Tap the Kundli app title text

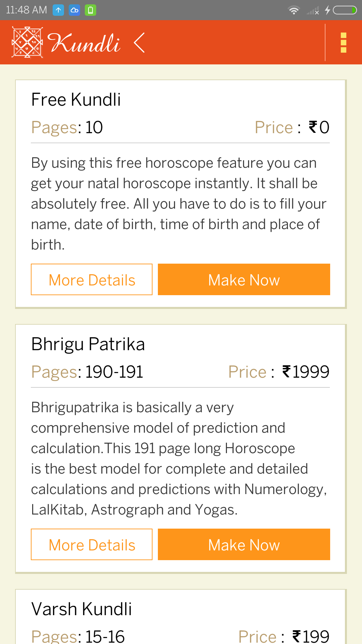[84, 43]
